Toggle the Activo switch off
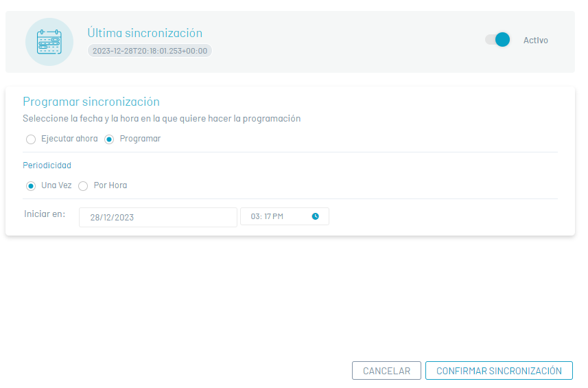 pos(497,40)
